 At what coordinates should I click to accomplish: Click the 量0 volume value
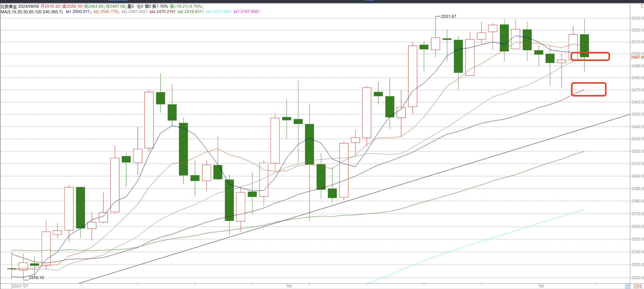point(131,6)
